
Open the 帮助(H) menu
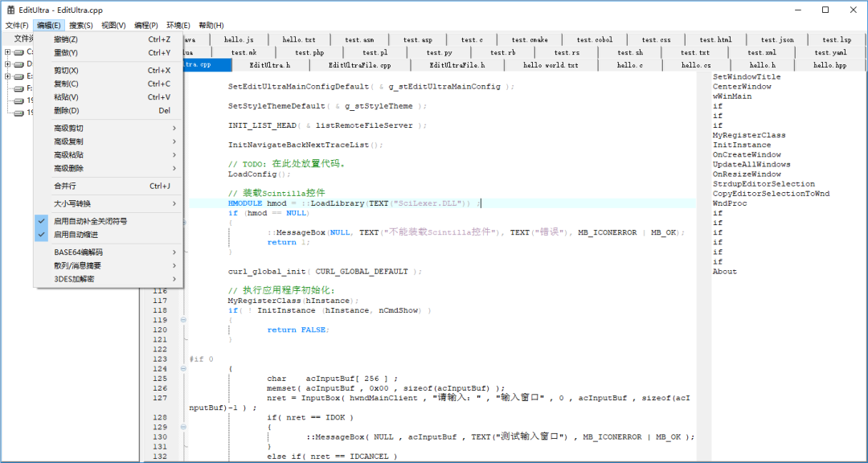click(211, 26)
